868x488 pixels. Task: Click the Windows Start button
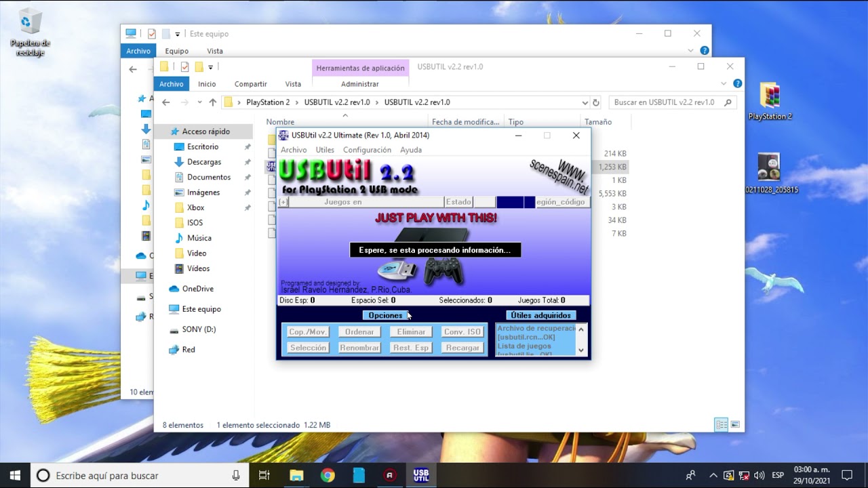[15, 475]
